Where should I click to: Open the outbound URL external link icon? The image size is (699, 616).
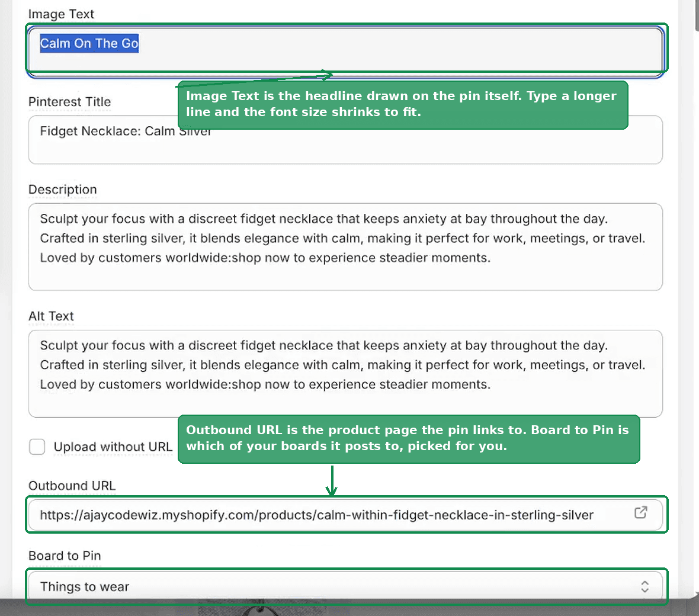[x=640, y=512]
